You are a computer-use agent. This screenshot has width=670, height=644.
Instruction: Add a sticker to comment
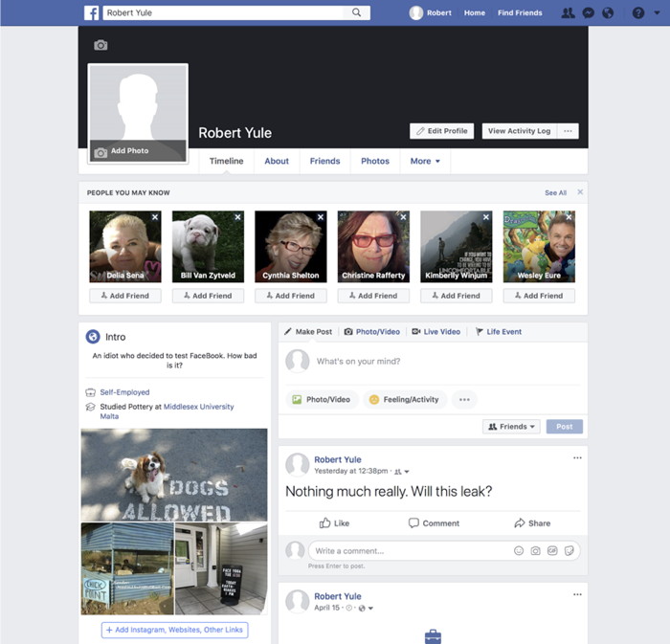coord(569,551)
